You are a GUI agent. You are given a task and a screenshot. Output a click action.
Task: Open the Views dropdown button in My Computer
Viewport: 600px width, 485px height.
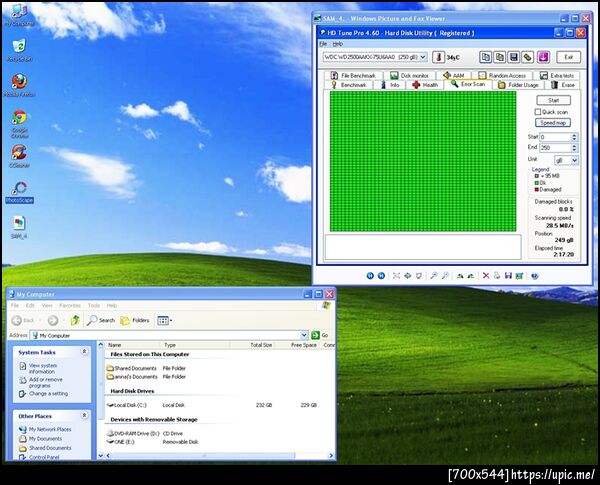(x=165, y=320)
